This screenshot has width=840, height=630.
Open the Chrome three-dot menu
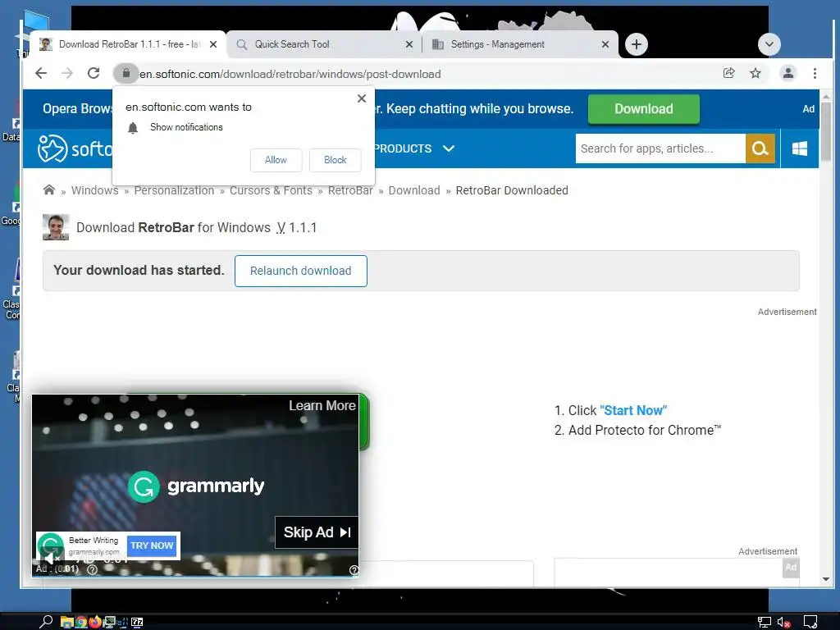coord(815,73)
